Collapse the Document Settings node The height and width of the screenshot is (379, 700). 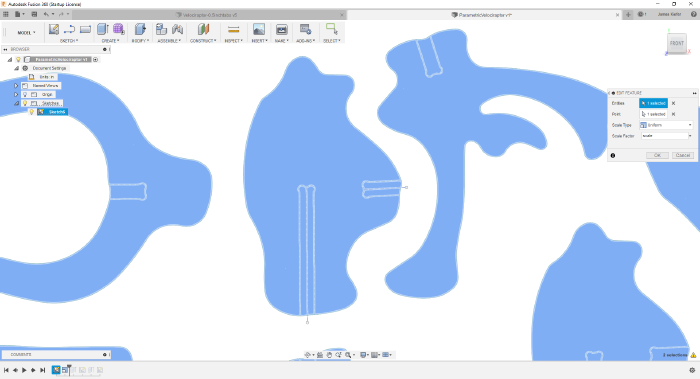[16, 68]
